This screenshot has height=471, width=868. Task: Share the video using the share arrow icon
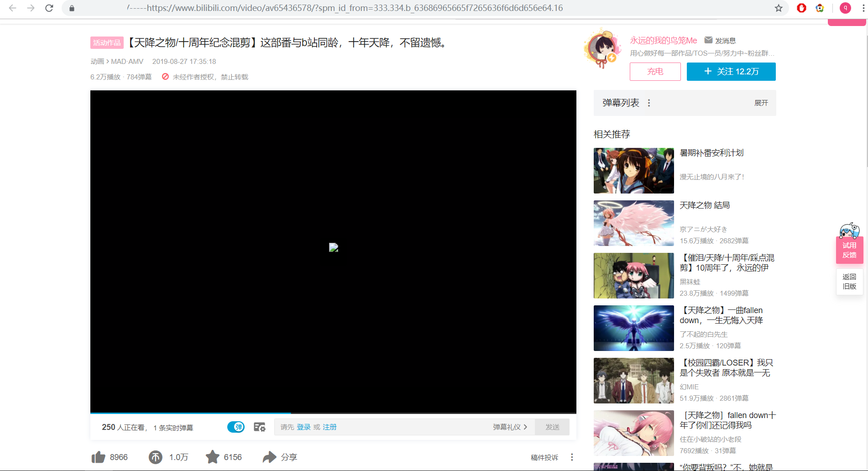tap(269, 456)
